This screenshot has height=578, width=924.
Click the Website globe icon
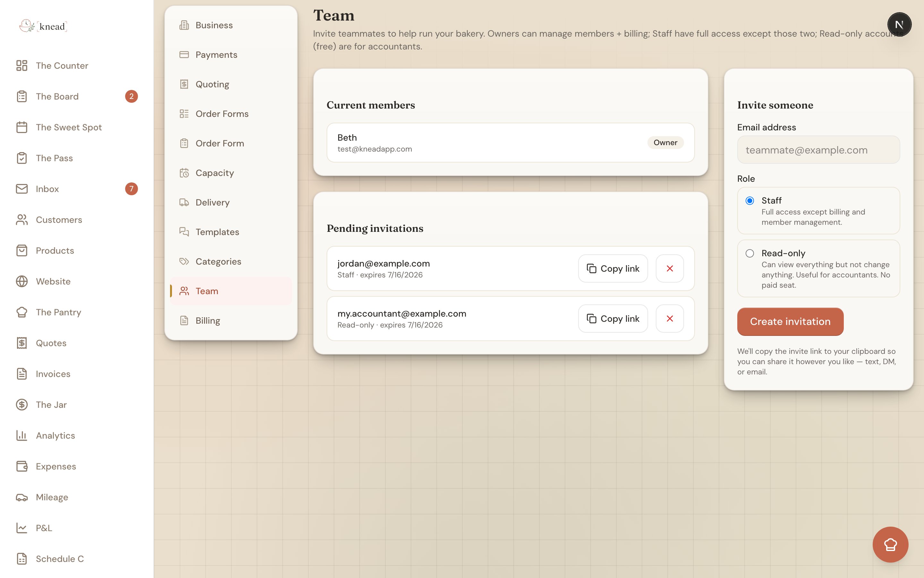(x=22, y=281)
